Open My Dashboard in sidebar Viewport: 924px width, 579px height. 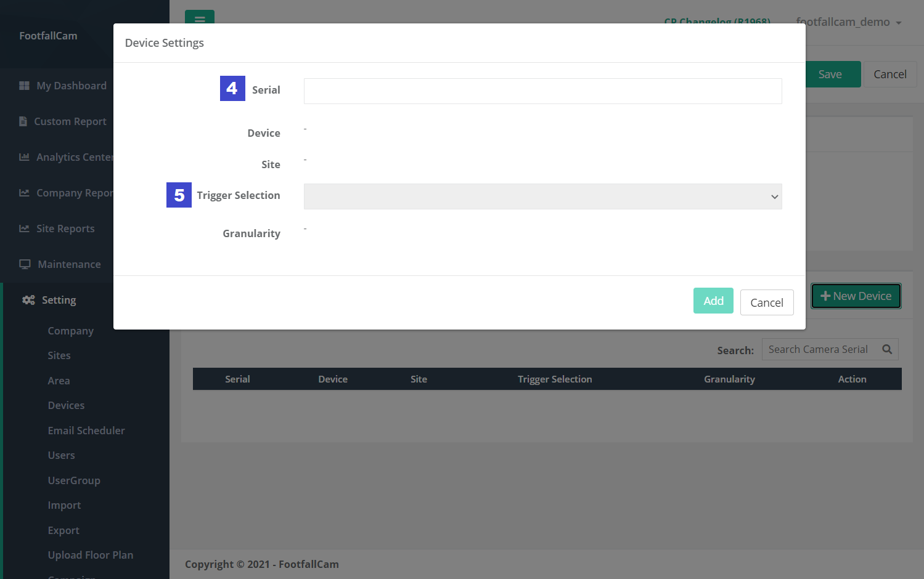72,86
